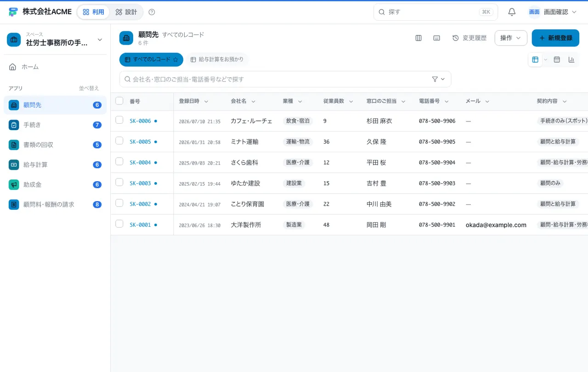Image resolution: width=588 pixels, height=372 pixels.
Task: Open the 給与計算をお預かり view tab
Action: click(217, 60)
